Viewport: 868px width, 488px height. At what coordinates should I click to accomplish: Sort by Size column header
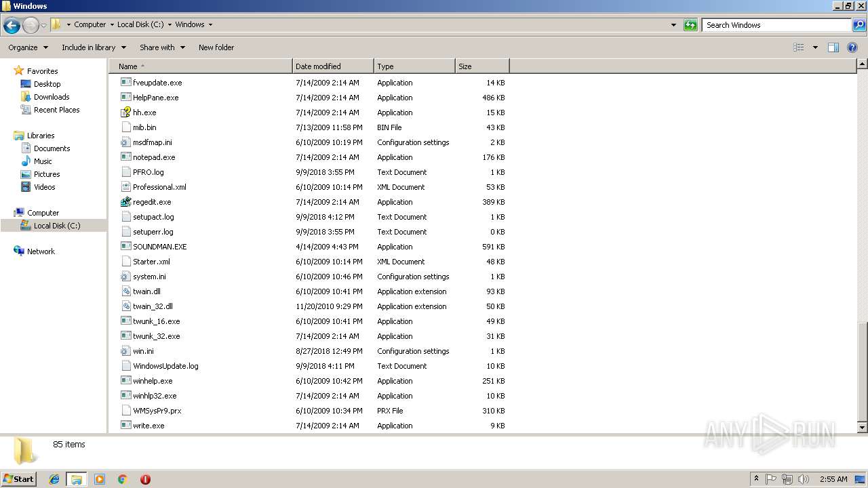482,66
